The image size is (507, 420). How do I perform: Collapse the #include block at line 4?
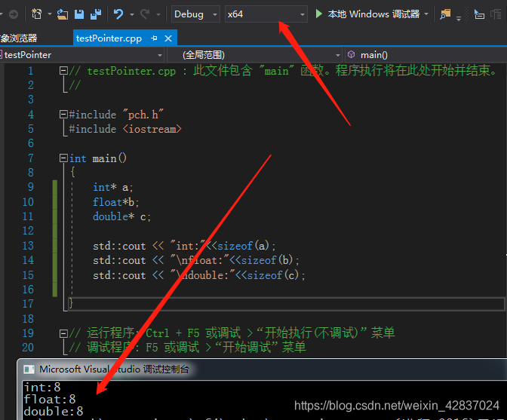click(x=63, y=115)
